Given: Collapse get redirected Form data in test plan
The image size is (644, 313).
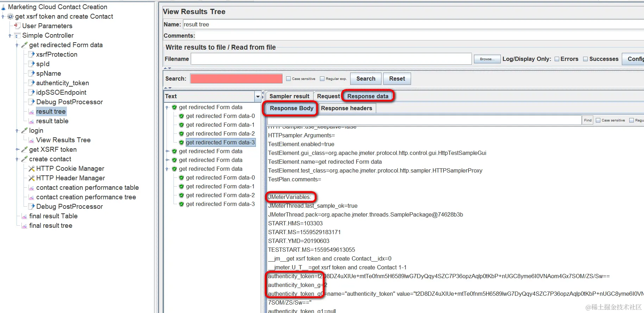Looking at the screenshot, I should [17, 45].
